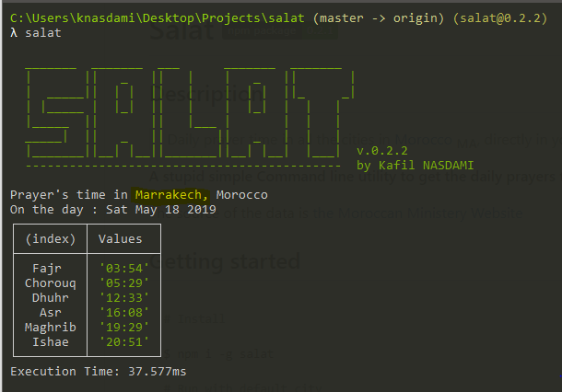Image resolution: width=562 pixels, height=392 pixels.
Task: Click the dashed separator under the logo
Action: (182, 167)
